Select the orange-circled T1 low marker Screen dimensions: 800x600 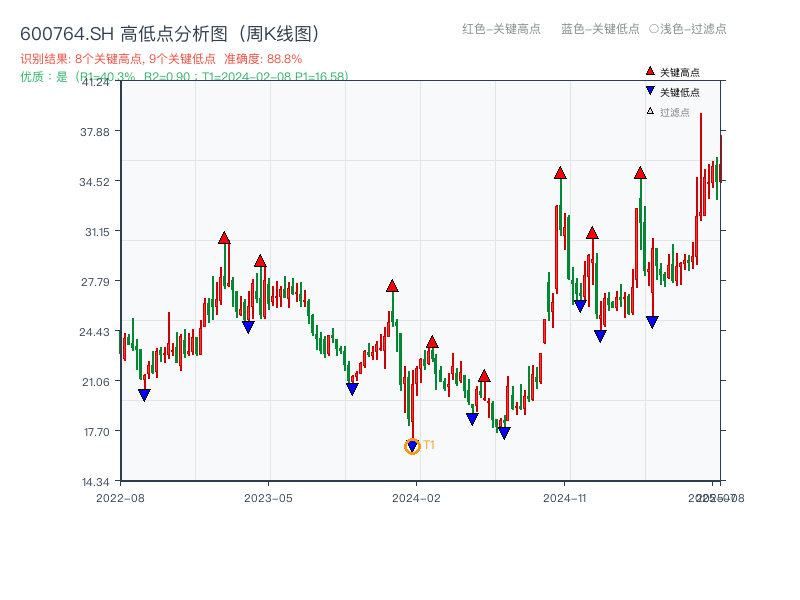tap(412, 446)
